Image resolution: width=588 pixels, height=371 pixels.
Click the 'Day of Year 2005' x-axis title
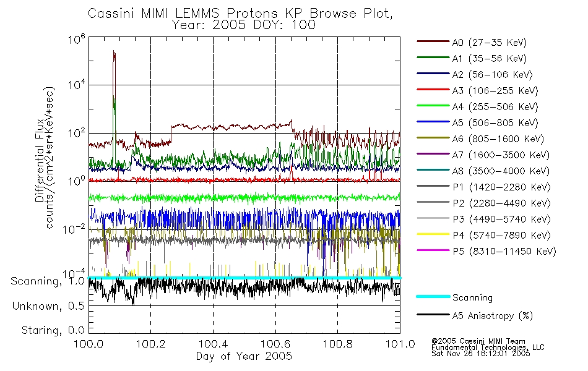[244, 356]
